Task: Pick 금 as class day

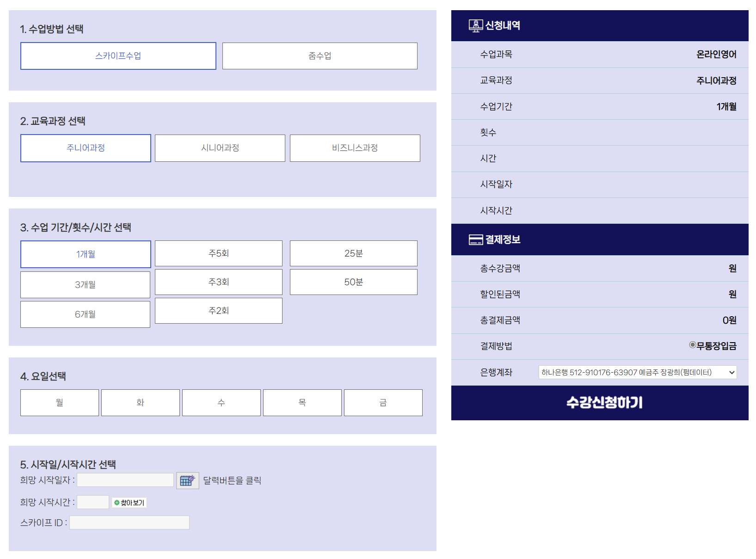Action: pyautogui.click(x=383, y=403)
